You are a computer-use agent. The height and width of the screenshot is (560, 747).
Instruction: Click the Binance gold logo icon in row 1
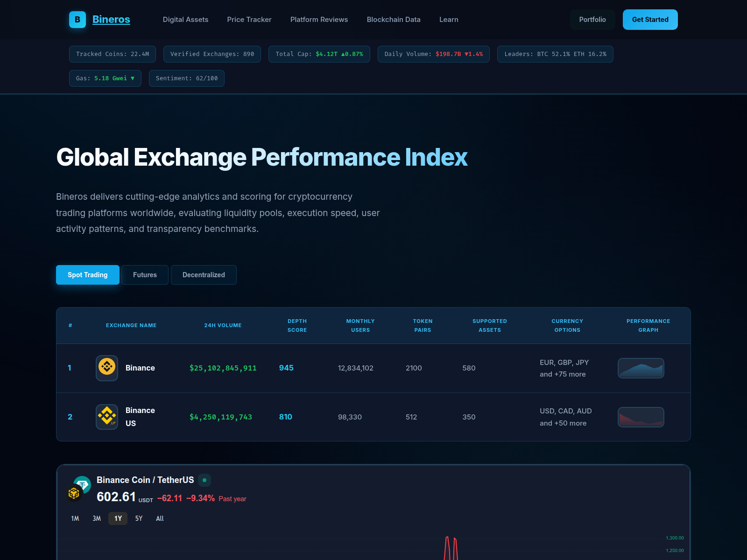click(107, 368)
